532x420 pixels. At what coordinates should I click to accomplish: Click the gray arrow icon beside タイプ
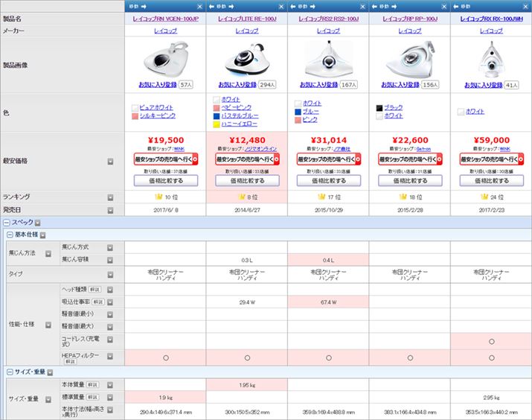[x=110, y=275]
